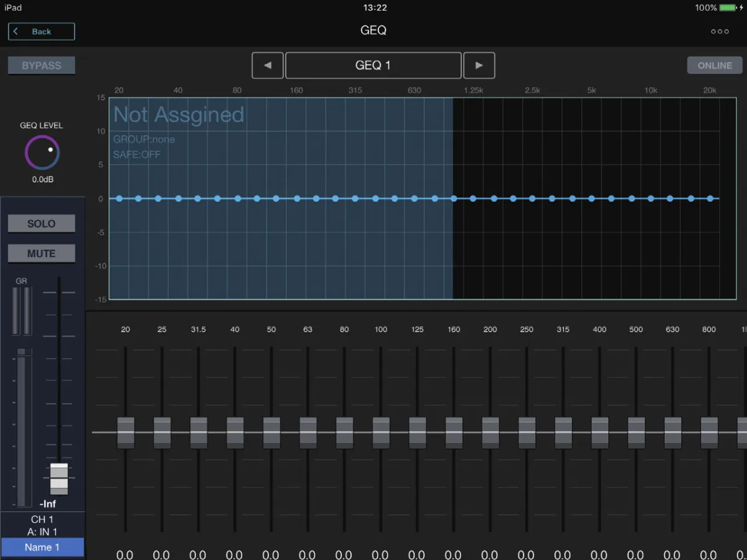Image resolution: width=747 pixels, height=560 pixels.
Task: Click the GR gain reduction meter
Action: tap(21, 311)
